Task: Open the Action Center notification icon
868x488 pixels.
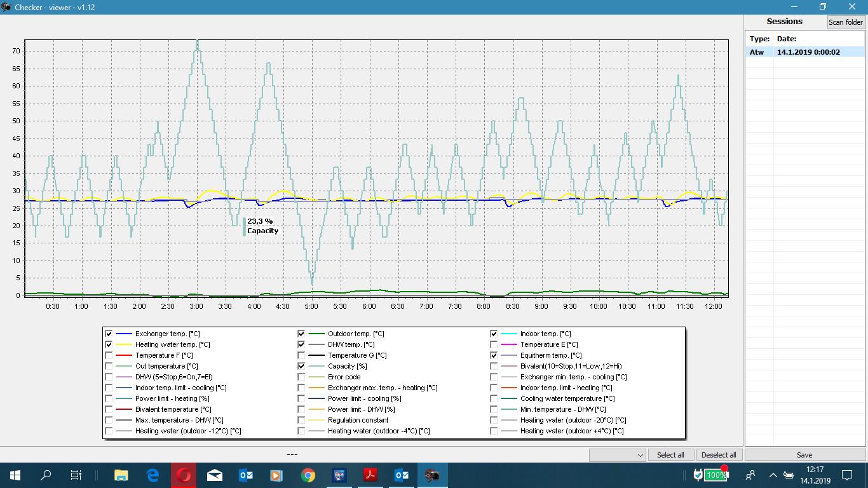Action: (x=846, y=475)
